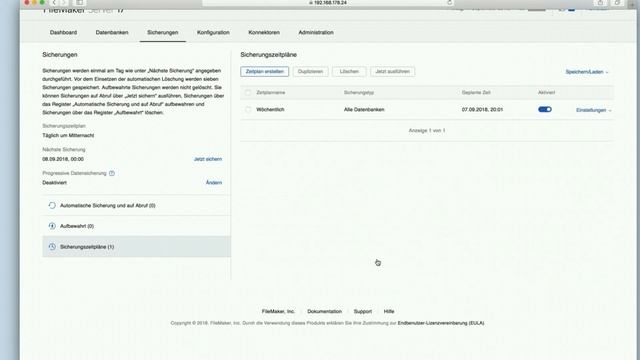Click the Jetzt sichern link

[208, 159]
